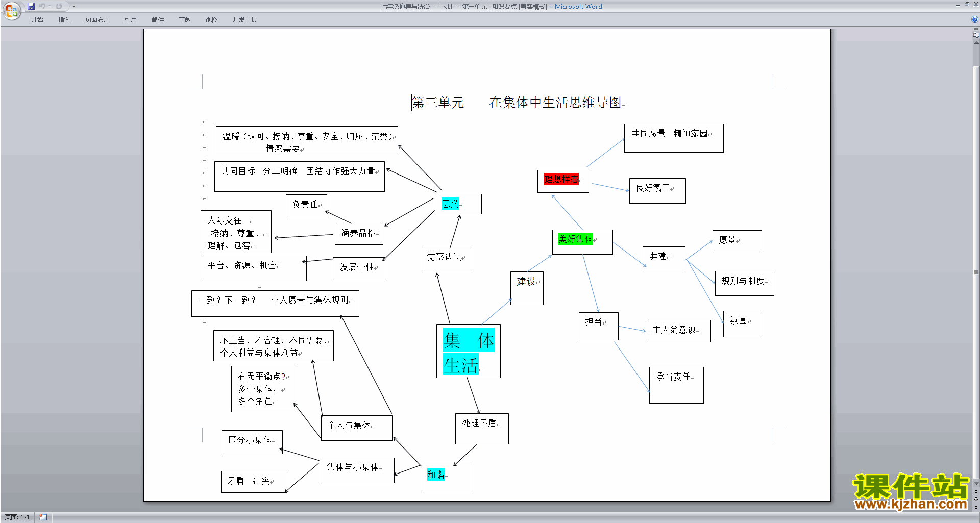
Task: Click the 人际交往 text box
Action: (236, 232)
